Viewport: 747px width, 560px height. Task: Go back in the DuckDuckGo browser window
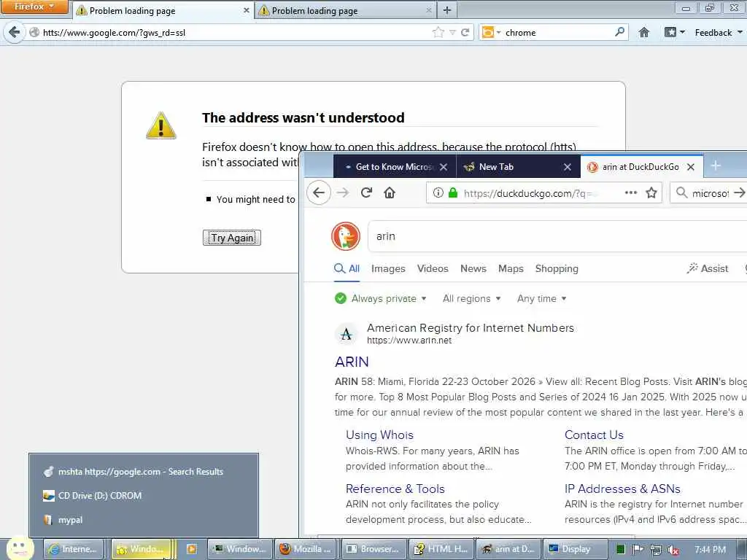pyautogui.click(x=319, y=192)
